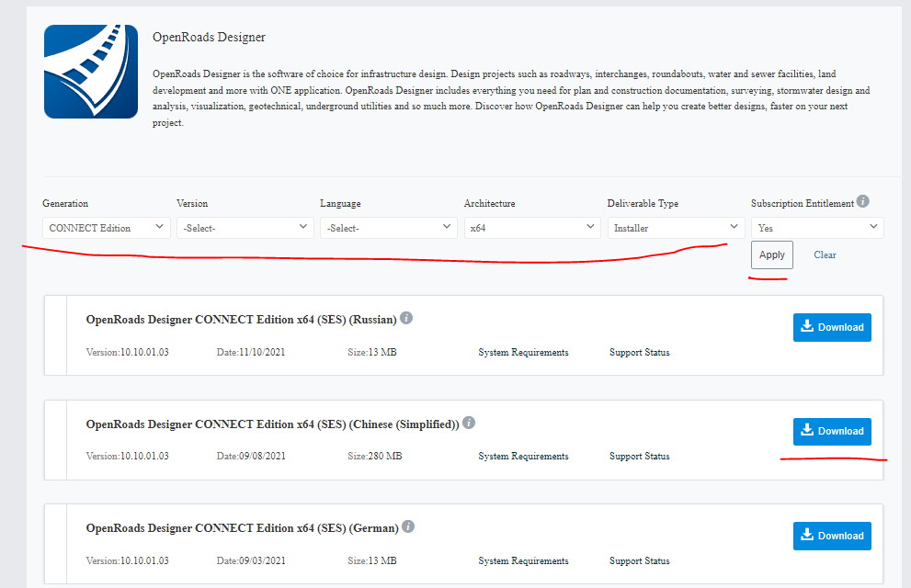
Task: Click the Subscription Entitlement filter label
Action: (802, 204)
